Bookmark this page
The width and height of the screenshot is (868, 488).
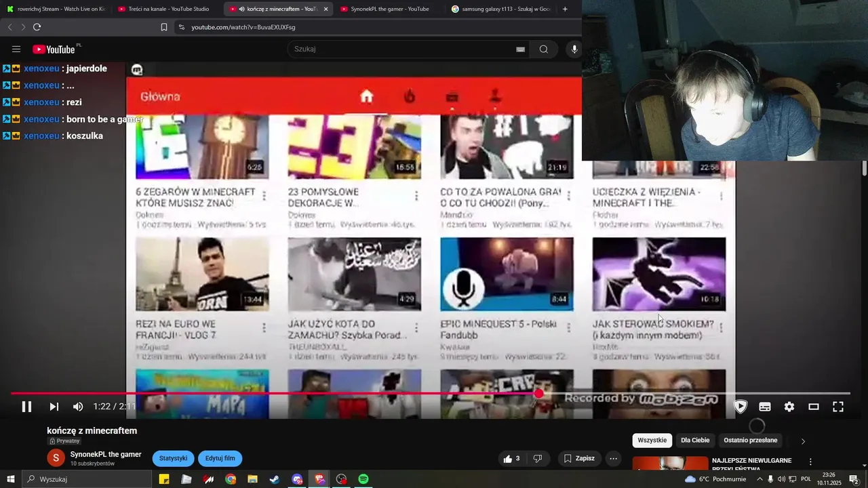164,27
